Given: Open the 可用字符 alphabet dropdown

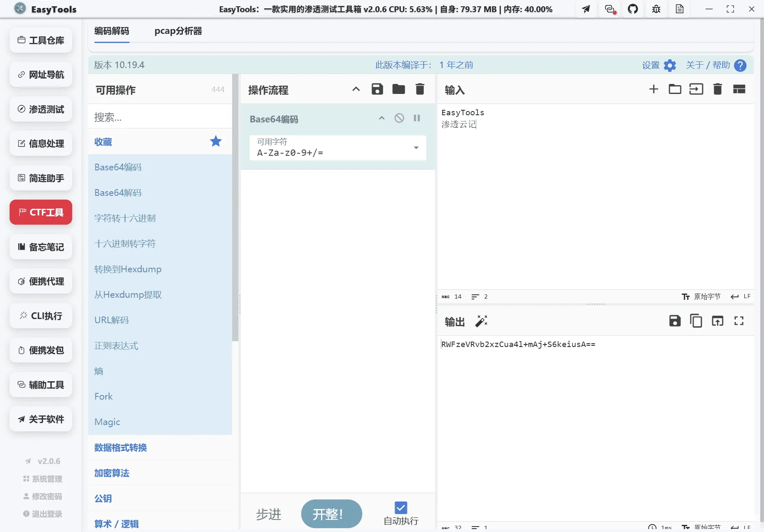Looking at the screenshot, I should 416,148.
